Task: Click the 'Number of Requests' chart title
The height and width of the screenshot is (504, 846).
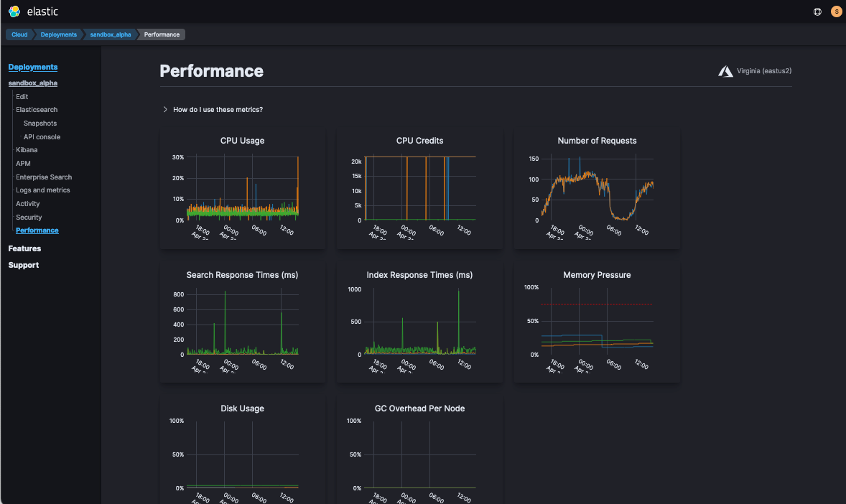Action: point(597,141)
